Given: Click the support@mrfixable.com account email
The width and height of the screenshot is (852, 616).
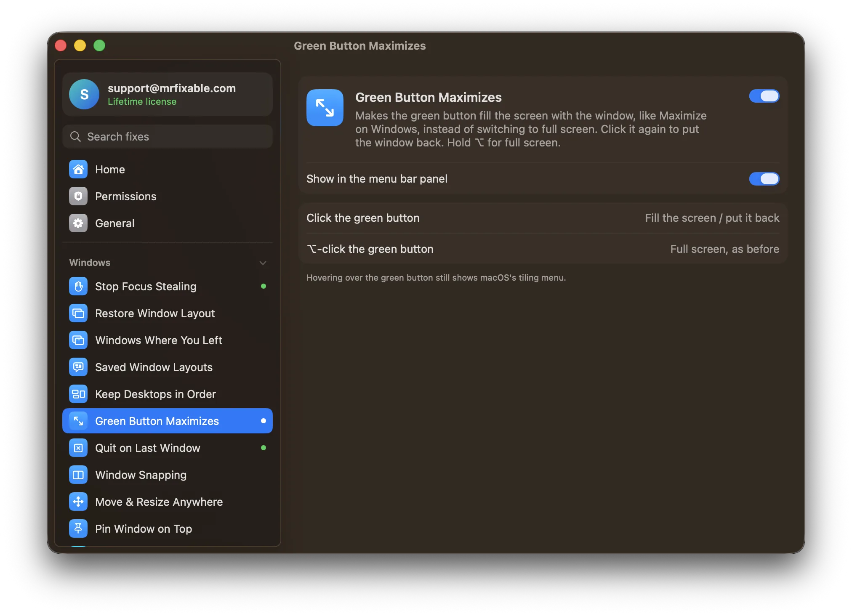Looking at the screenshot, I should click(x=172, y=88).
